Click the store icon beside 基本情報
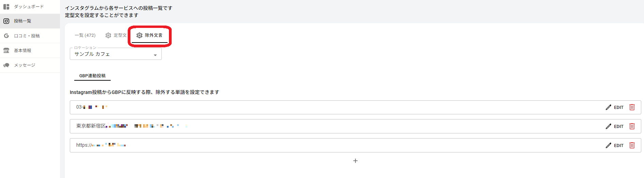644x178 pixels. pyautogui.click(x=6, y=51)
